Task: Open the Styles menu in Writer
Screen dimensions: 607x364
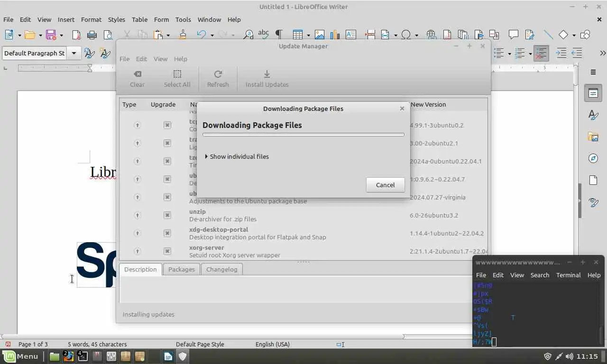Action: point(116,19)
